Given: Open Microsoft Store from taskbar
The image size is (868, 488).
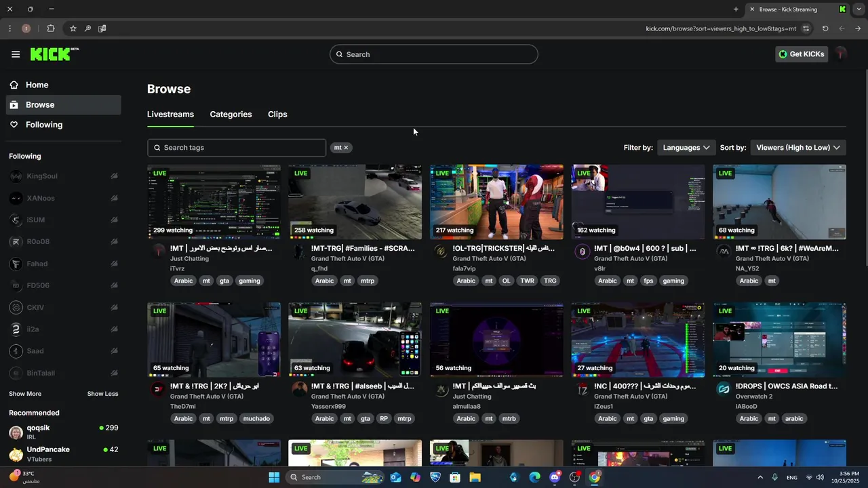Looking at the screenshot, I should coord(455,477).
